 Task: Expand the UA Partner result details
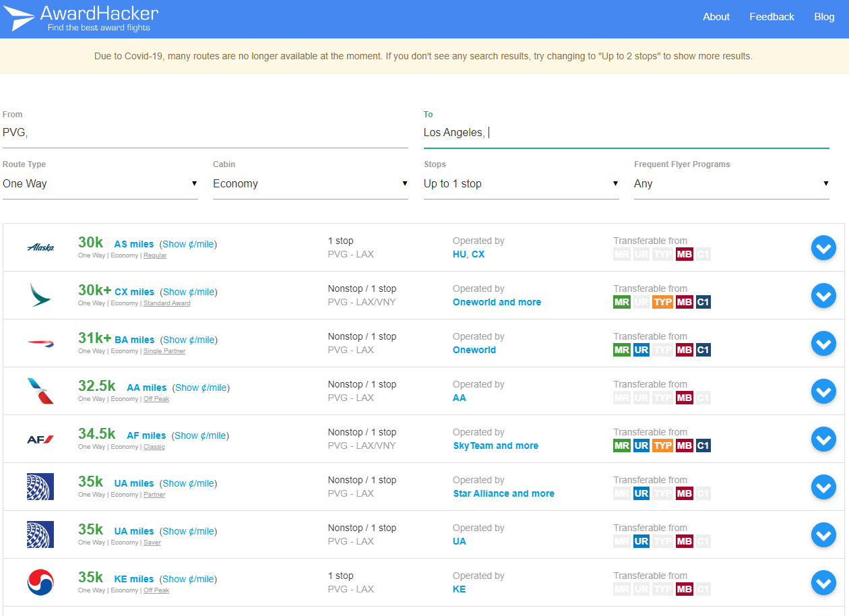pos(823,487)
